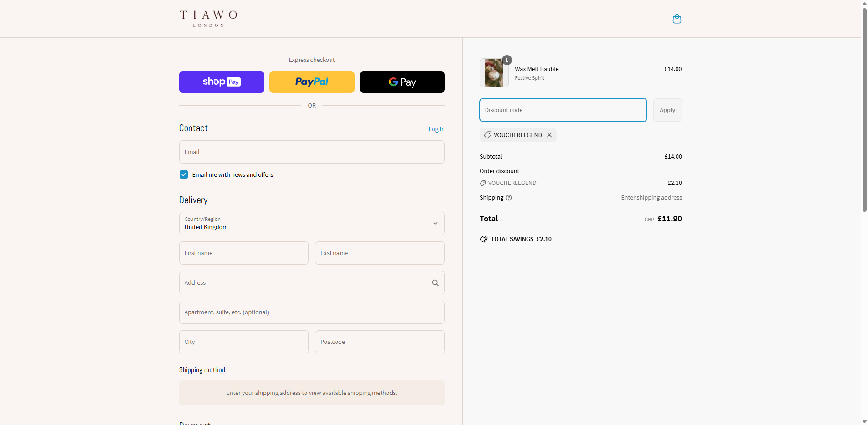This screenshot has height=425, width=868.
Task: Click the Total Savings tag icon
Action: click(x=484, y=239)
